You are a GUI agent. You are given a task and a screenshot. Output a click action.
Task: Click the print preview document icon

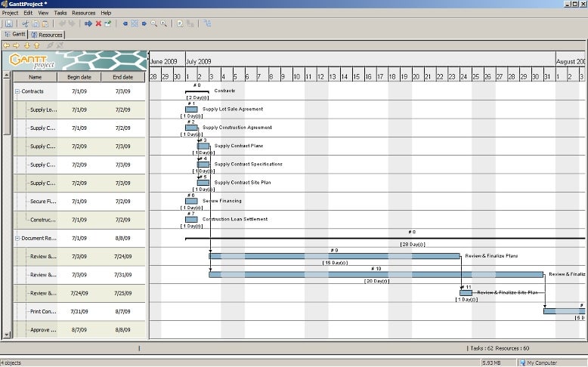point(180,23)
